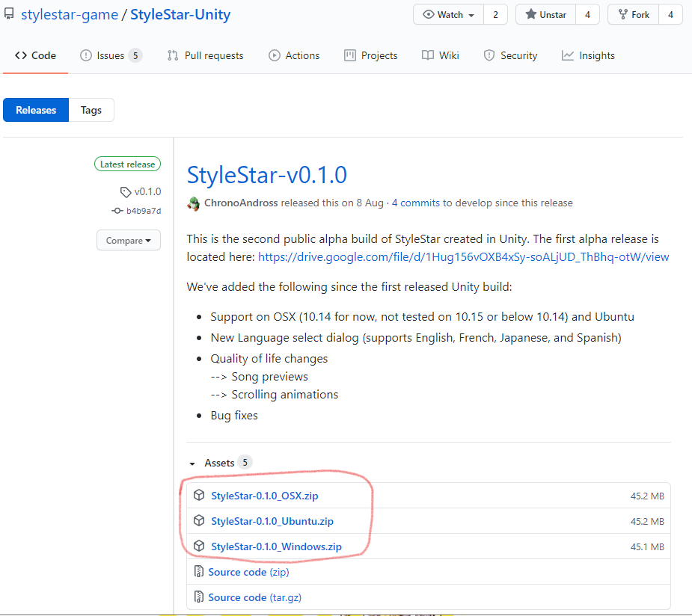The width and height of the screenshot is (692, 616).
Task: Collapse the Assets section arrow
Action: click(x=192, y=463)
